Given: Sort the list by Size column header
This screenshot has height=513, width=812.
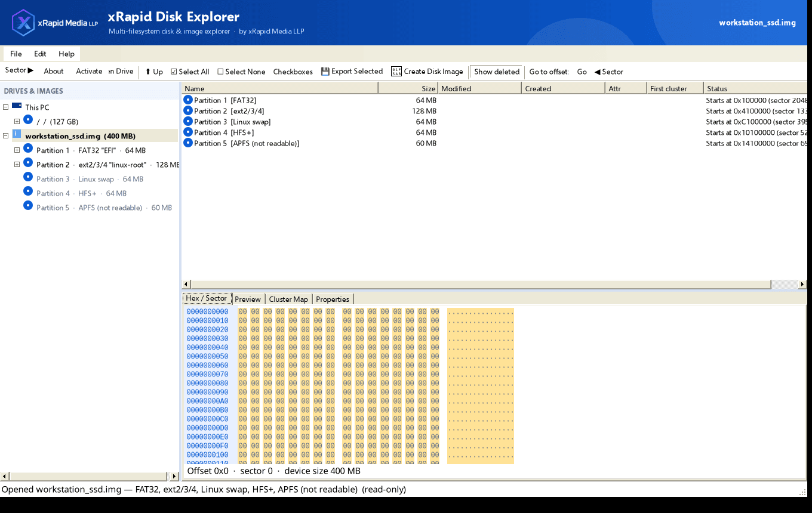Looking at the screenshot, I should pos(408,88).
